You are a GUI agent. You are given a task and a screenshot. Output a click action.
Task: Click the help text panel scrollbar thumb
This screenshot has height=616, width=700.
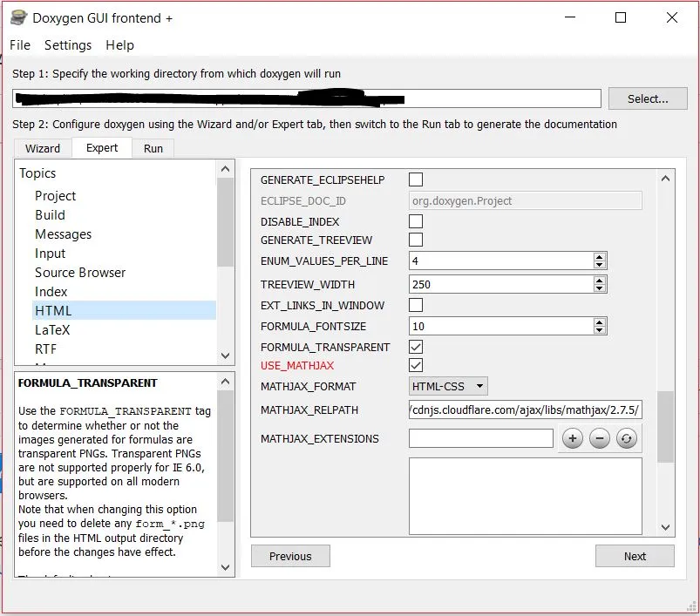226,456
